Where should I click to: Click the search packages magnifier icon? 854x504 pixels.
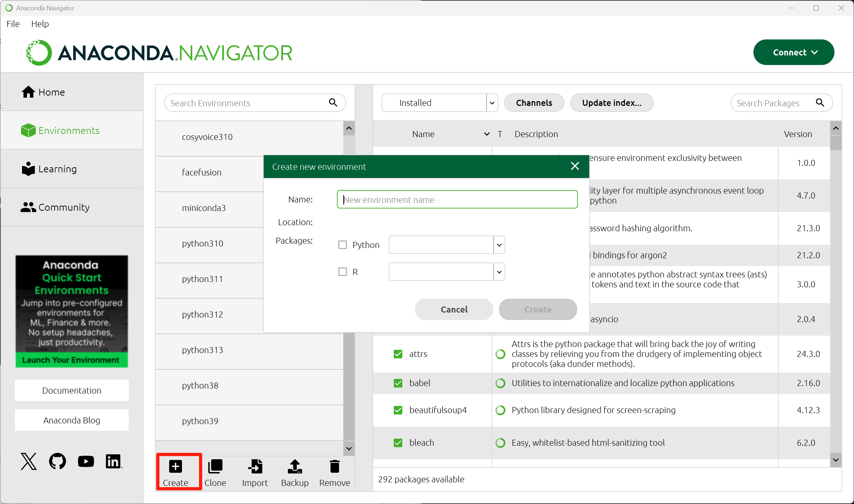(820, 103)
